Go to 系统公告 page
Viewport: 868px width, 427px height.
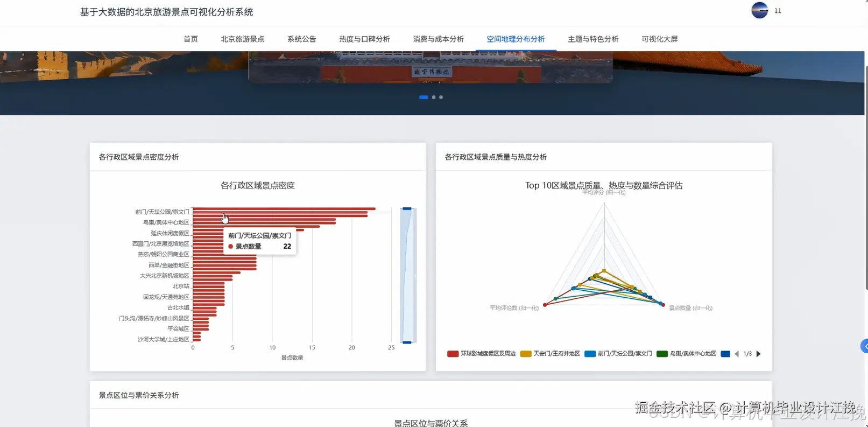(x=301, y=39)
